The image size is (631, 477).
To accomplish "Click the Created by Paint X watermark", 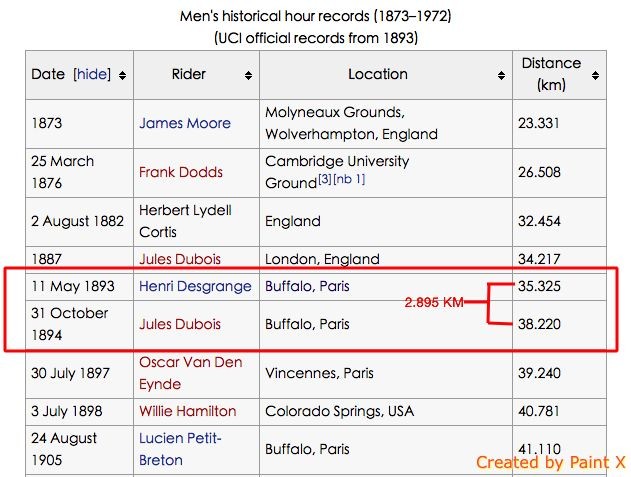I will (x=550, y=462).
